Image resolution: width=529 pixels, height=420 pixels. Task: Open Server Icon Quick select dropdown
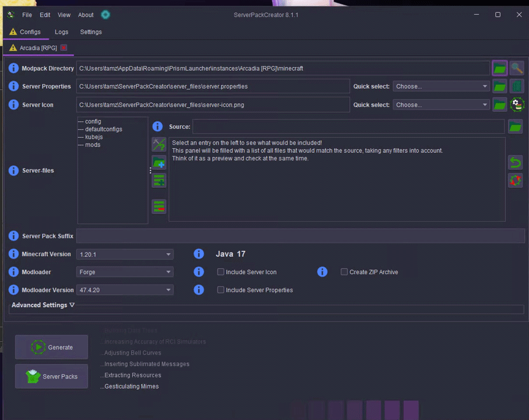442,104
